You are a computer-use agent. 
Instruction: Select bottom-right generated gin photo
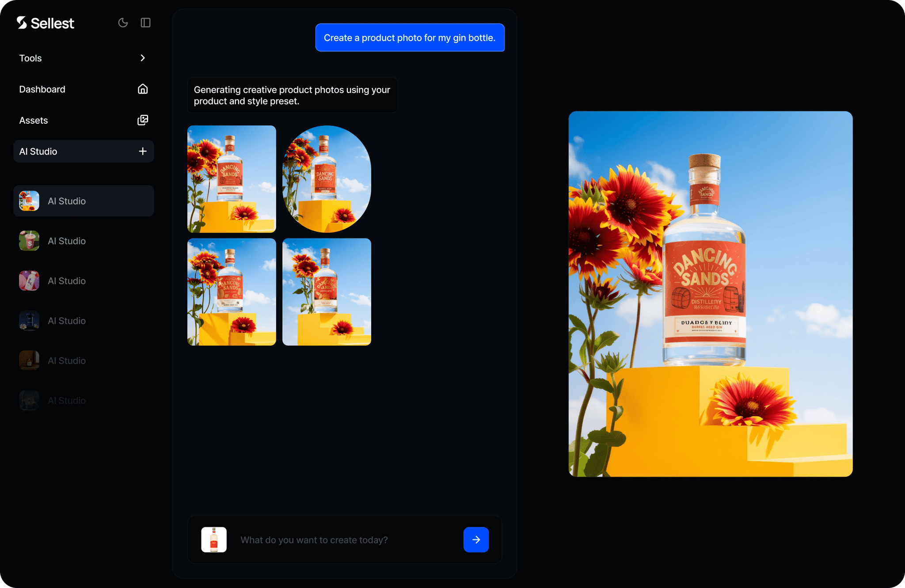click(x=327, y=292)
